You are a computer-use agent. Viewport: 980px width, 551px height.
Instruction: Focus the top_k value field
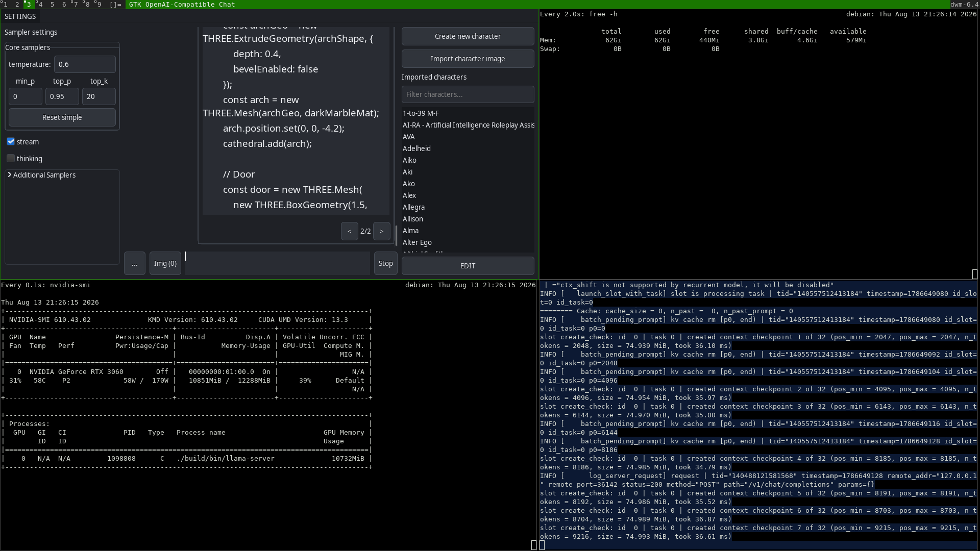click(99, 96)
